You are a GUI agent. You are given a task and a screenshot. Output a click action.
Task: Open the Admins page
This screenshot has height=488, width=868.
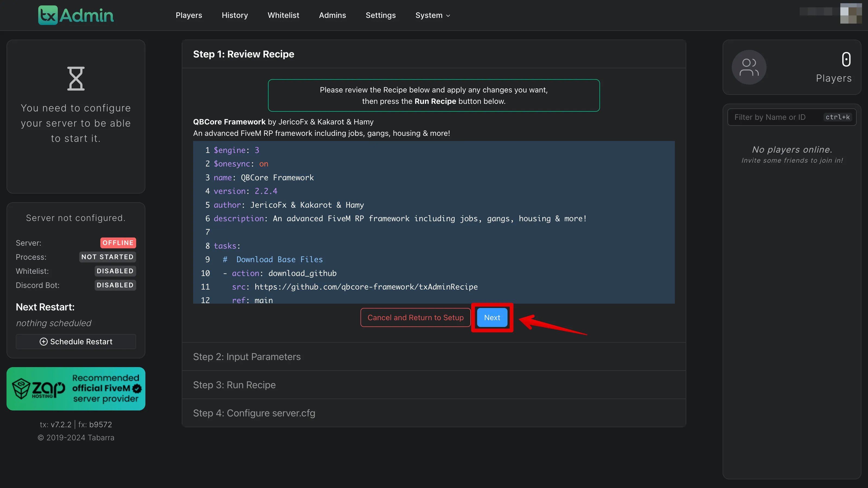click(x=332, y=15)
